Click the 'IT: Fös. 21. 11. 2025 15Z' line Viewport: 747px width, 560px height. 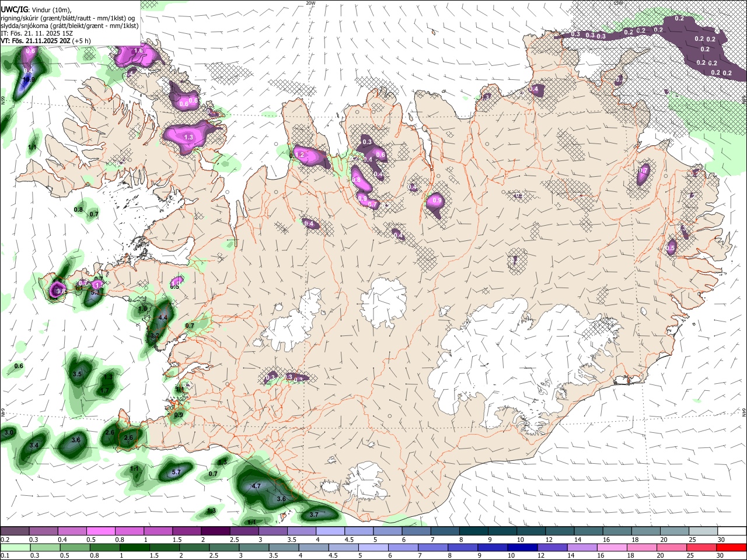[x=36, y=33]
